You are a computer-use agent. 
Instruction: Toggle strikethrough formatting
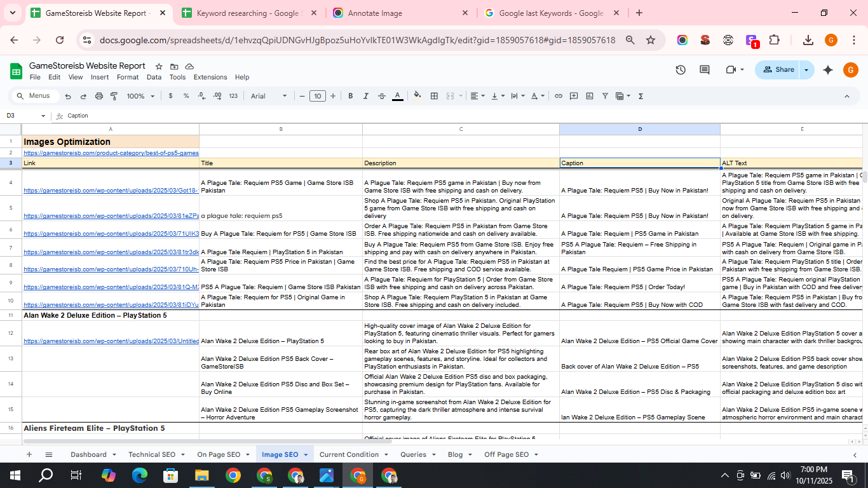click(382, 96)
